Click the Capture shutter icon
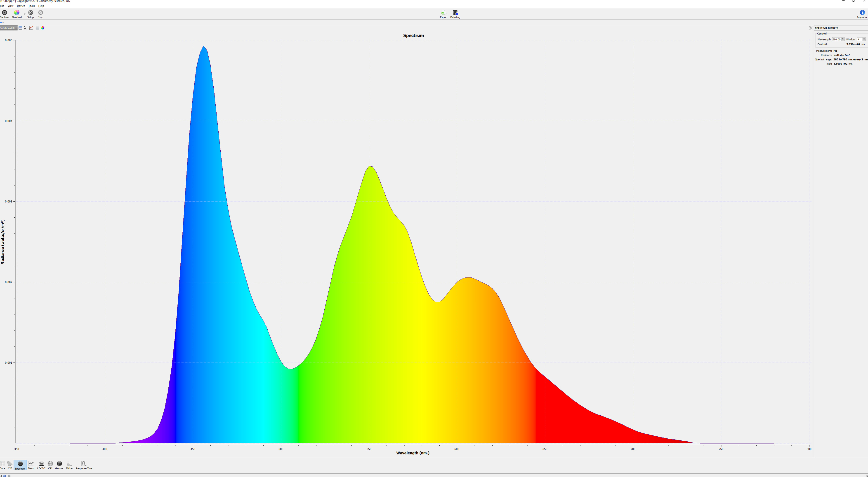868x477 pixels. pos(4,13)
